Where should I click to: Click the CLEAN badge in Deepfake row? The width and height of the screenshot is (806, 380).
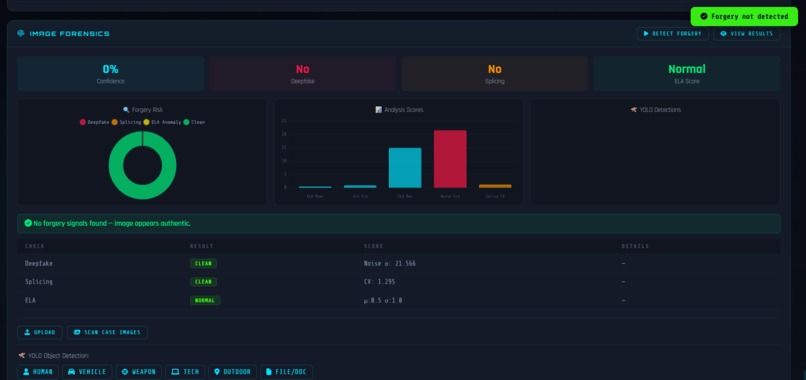click(203, 263)
